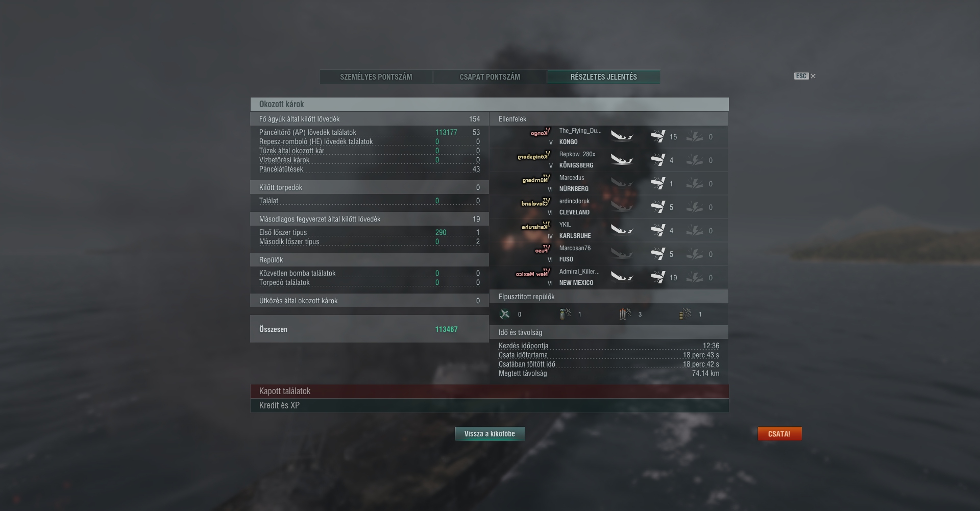Switch to the Személyes pontszám tab

376,77
